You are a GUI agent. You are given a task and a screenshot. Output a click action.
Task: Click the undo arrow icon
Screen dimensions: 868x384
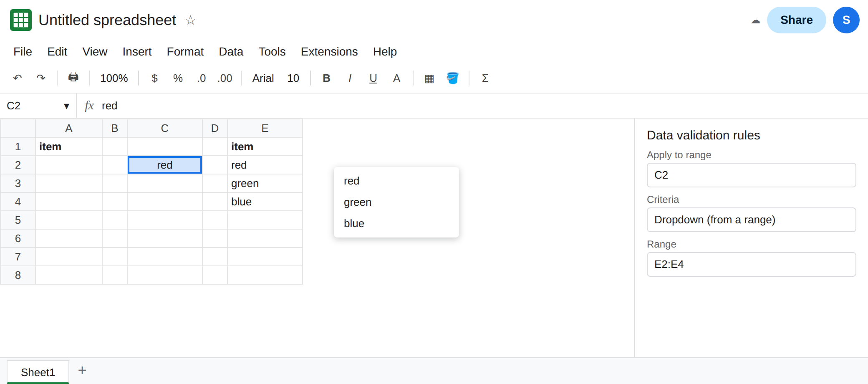point(18,78)
